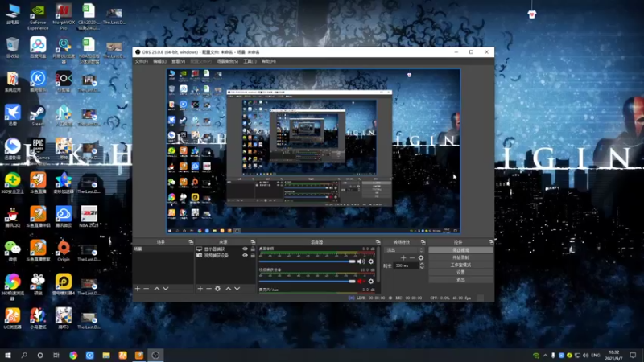Click the transition duration stepper arrows
This screenshot has width=644, height=362.
click(421, 265)
